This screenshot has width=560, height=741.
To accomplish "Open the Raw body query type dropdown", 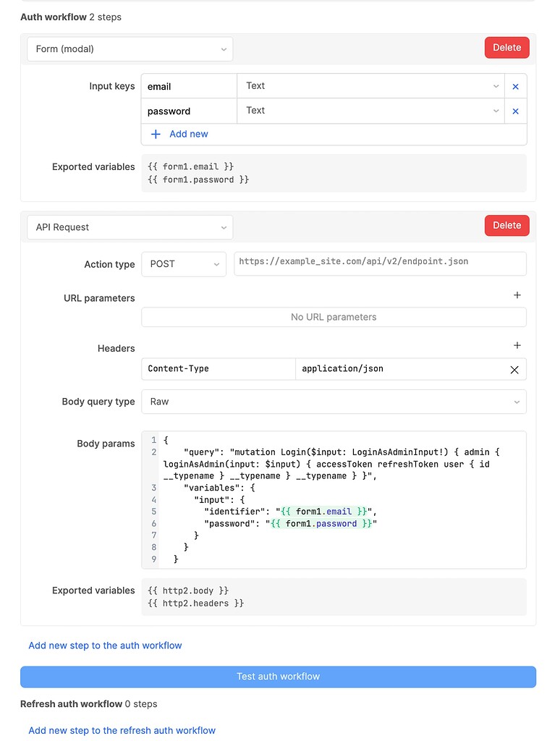I will click(x=334, y=401).
